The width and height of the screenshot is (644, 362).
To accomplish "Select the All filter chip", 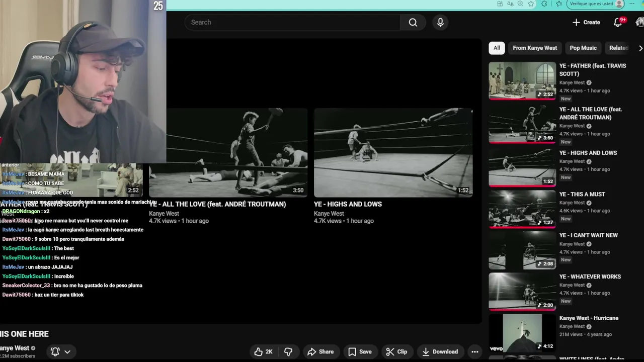I will (497, 48).
